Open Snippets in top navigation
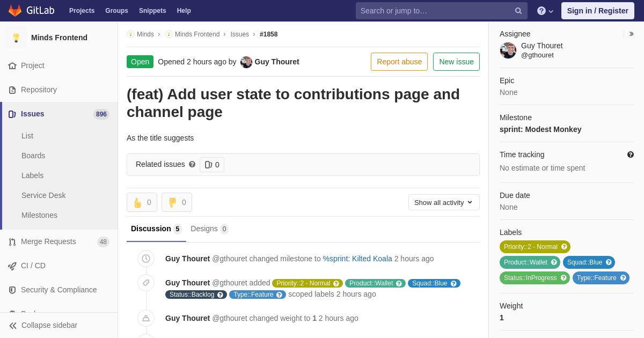Image resolution: width=644 pixels, height=338 pixels. point(152,11)
